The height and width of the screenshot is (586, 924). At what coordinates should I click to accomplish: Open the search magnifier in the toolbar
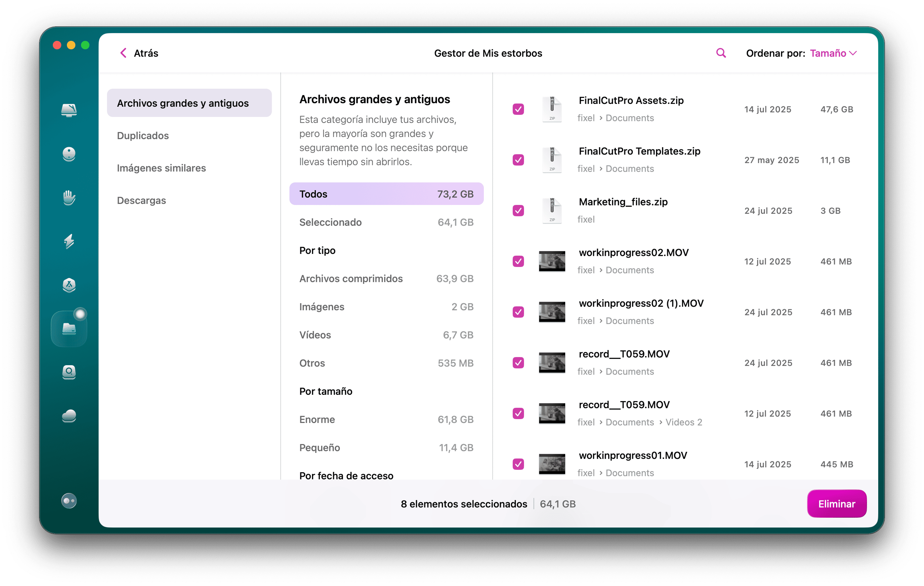pyautogui.click(x=720, y=53)
